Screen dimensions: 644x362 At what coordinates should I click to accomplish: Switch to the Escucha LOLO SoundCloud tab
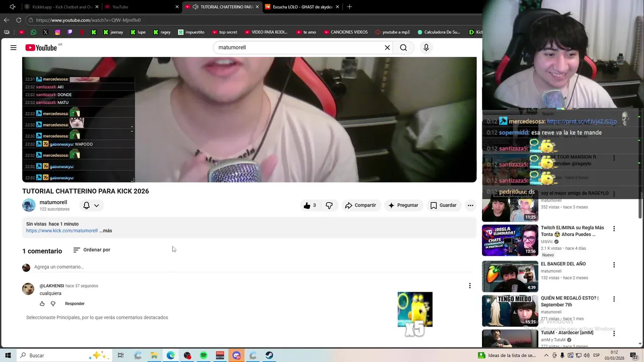pos(302,7)
